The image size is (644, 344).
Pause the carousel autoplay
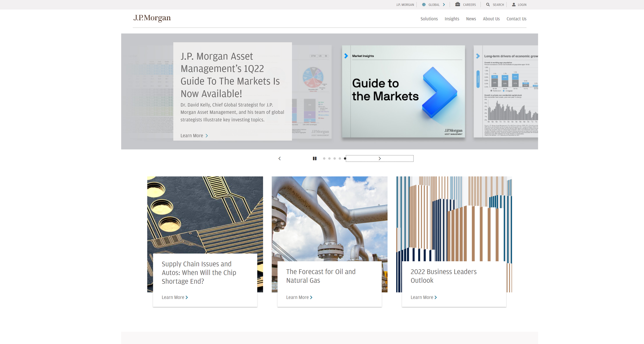click(315, 159)
